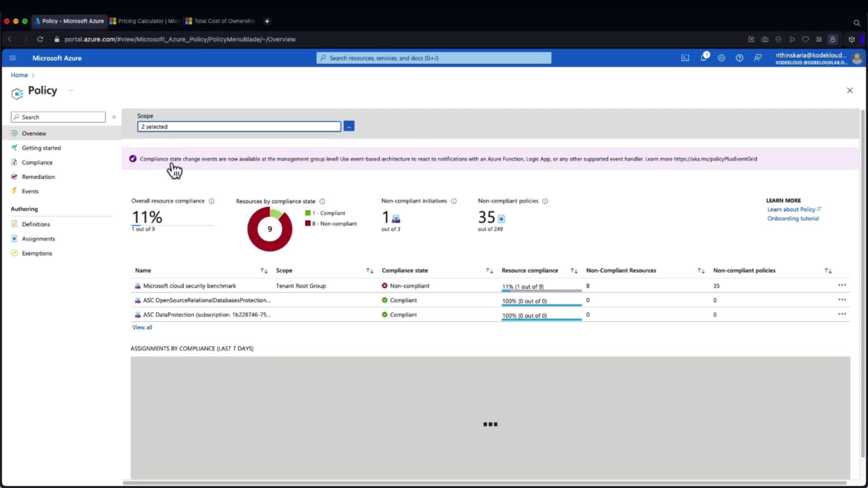The height and width of the screenshot is (488, 868).
Task: Sort table by Name column
Action: [x=264, y=271]
